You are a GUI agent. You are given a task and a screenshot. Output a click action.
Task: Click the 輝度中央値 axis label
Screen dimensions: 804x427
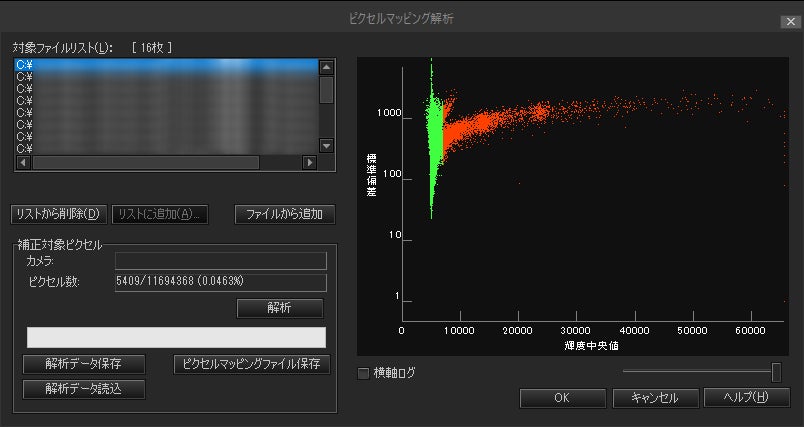click(x=591, y=345)
